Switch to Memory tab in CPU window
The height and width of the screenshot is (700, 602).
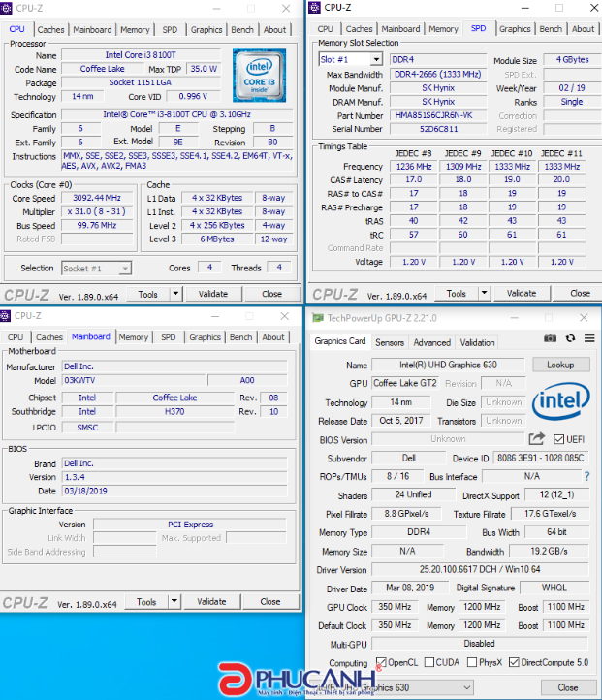point(135,30)
